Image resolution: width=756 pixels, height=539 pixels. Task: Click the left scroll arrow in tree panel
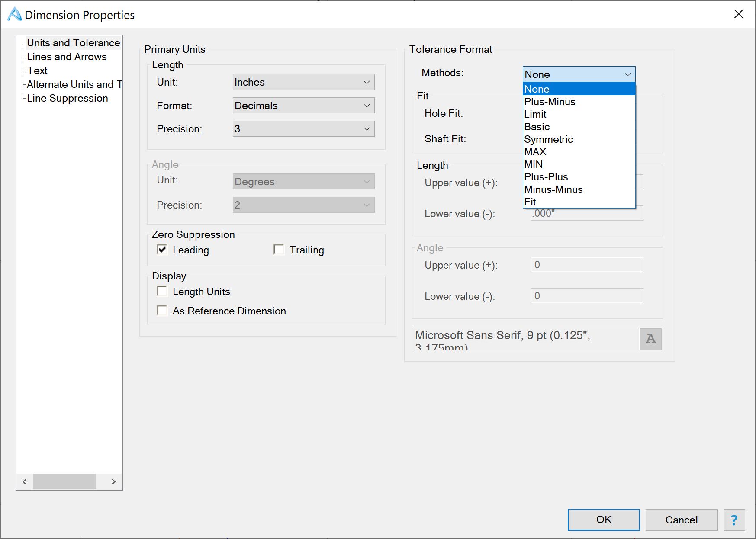pos(25,481)
